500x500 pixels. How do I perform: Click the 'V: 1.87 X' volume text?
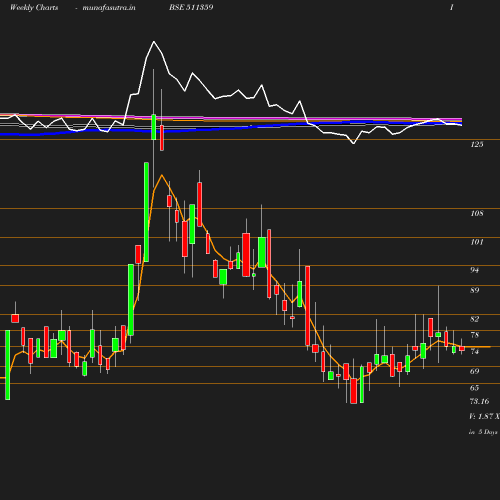(484, 416)
